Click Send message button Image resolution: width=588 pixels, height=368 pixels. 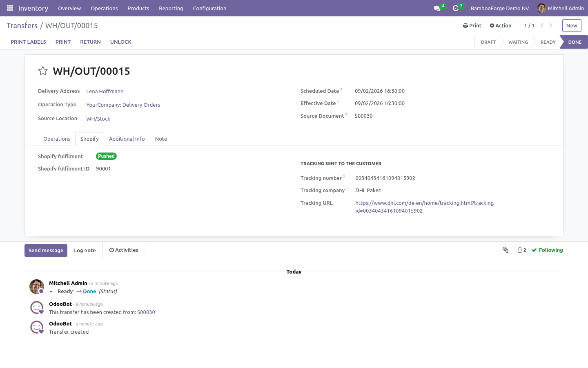(46, 250)
